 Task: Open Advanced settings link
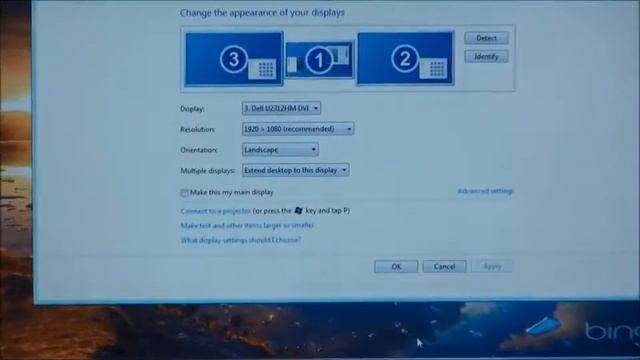pos(485,191)
